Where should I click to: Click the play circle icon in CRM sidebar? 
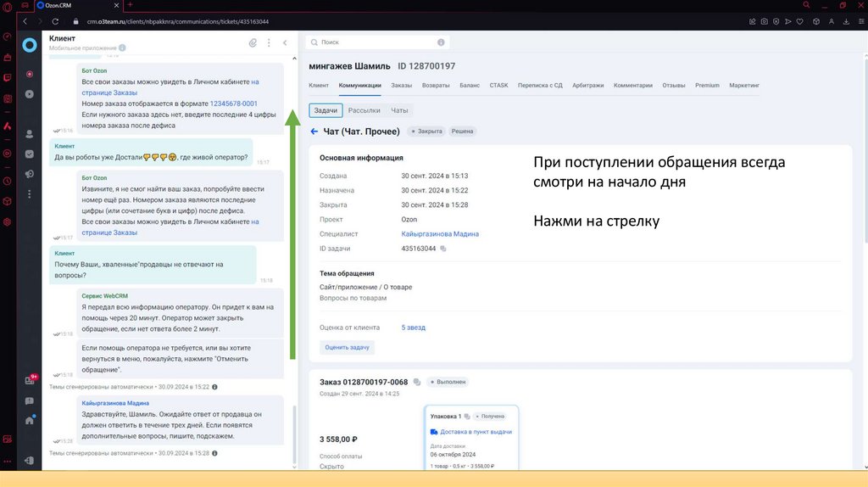tap(30, 94)
